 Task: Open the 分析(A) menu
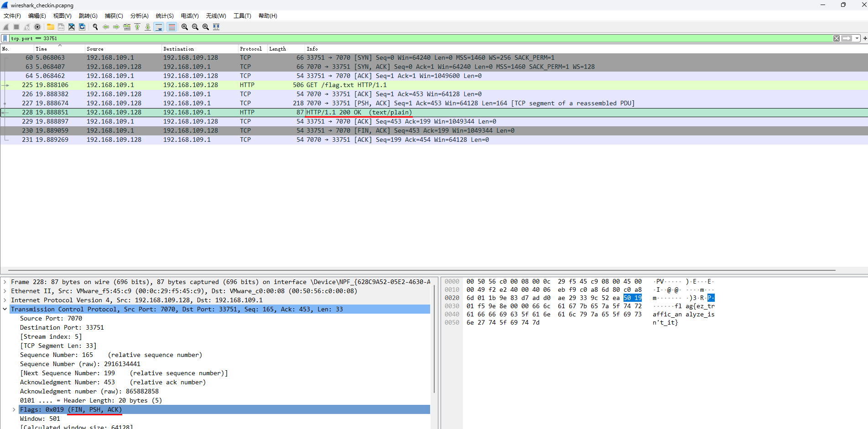point(139,16)
